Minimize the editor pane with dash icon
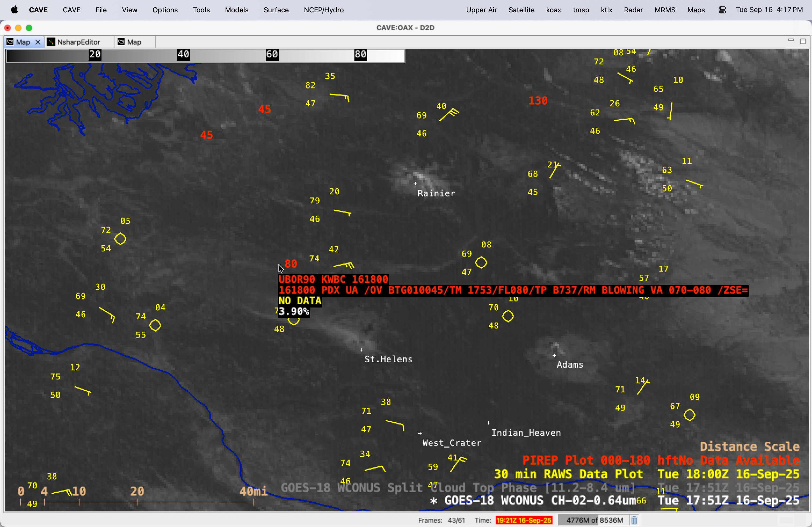Viewport: 812px width, 527px height. (x=791, y=41)
